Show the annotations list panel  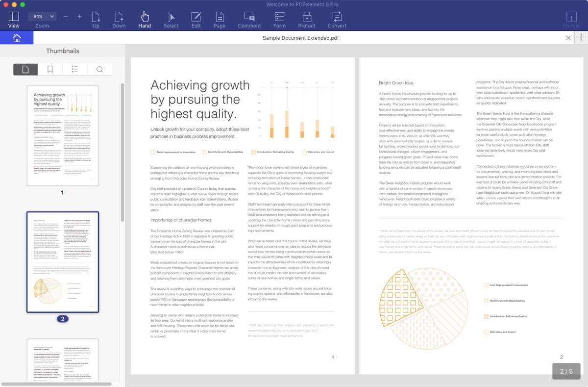75,70
